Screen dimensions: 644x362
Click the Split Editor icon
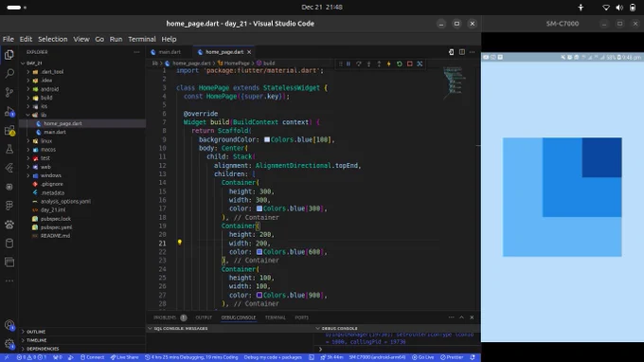(462, 52)
